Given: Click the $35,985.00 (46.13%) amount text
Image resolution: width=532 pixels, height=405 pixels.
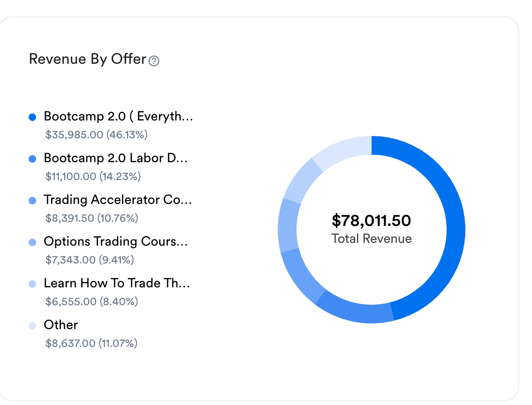Looking at the screenshot, I should tap(97, 135).
